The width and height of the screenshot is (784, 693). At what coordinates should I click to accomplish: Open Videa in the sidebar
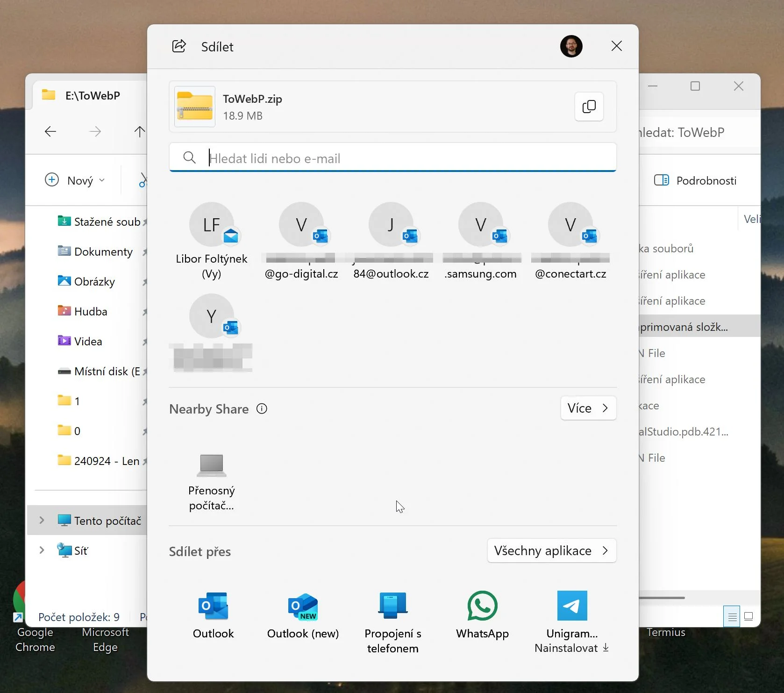[101, 341]
